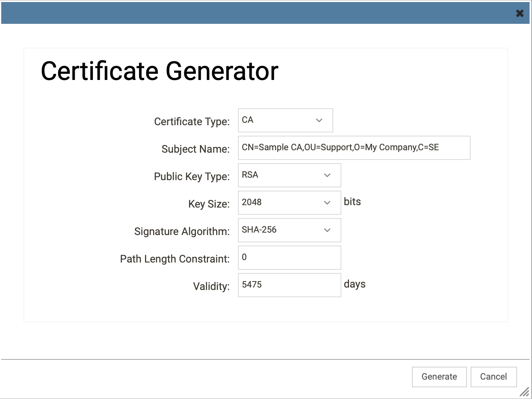Viewport: 532px width, 399px height.
Task: Click the Public Key Type label
Action: pyautogui.click(x=192, y=176)
